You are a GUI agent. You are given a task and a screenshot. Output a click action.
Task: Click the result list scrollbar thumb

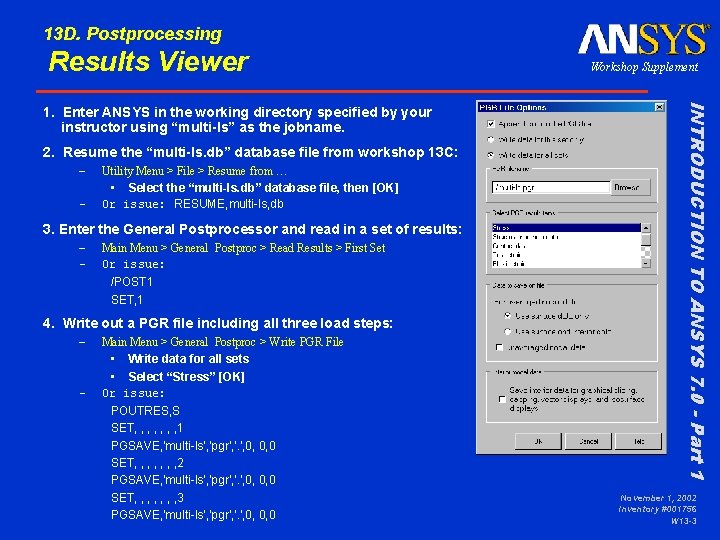coord(646,240)
